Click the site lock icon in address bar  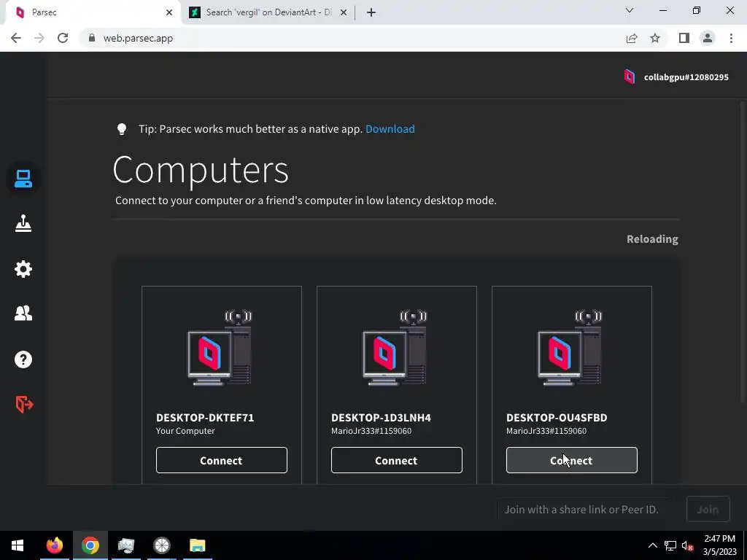pos(91,38)
